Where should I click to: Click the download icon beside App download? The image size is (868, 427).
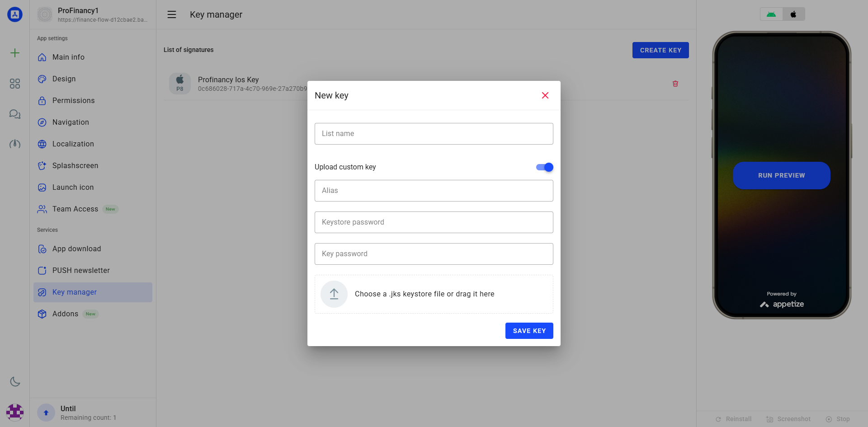tap(42, 249)
